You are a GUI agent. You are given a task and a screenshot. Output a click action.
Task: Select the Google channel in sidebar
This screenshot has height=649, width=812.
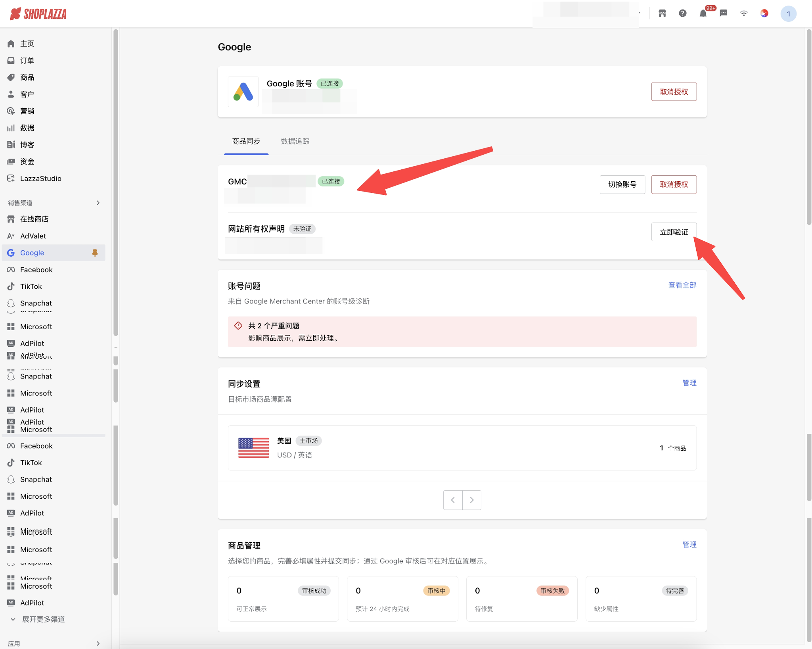[54, 253]
